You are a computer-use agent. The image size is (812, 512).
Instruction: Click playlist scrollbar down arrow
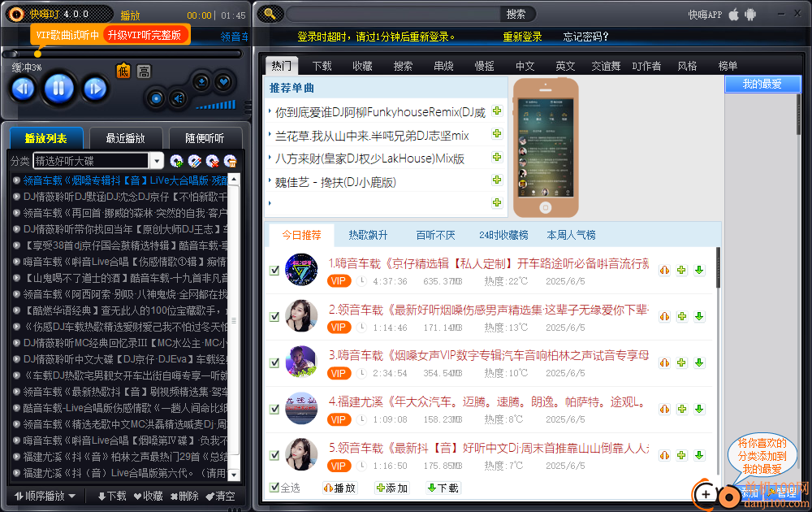click(x=234, y=475)
